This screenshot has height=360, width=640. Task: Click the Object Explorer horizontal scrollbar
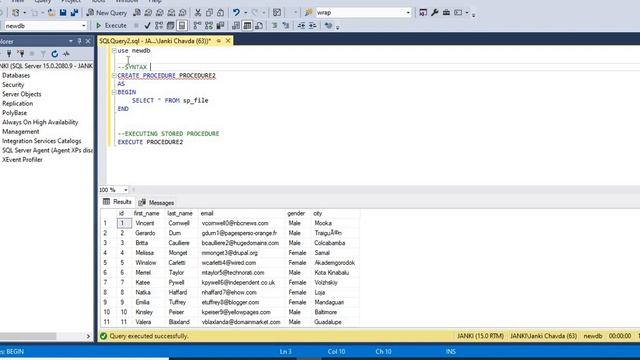28,336
